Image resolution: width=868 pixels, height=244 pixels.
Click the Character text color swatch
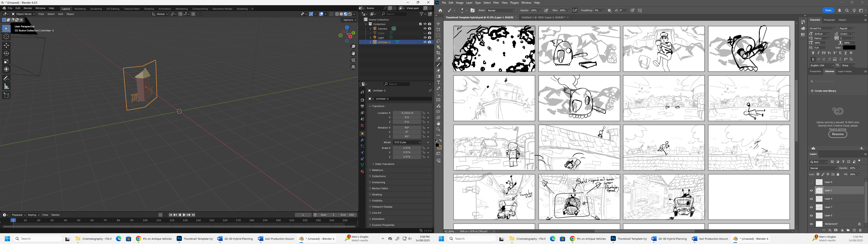[849, 47]
